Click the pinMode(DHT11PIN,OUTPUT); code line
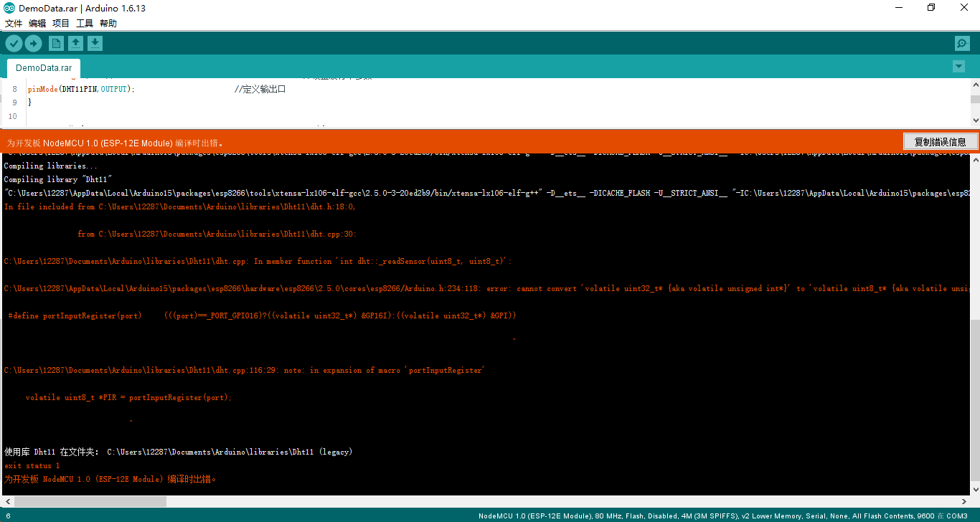 coord(81,89)
